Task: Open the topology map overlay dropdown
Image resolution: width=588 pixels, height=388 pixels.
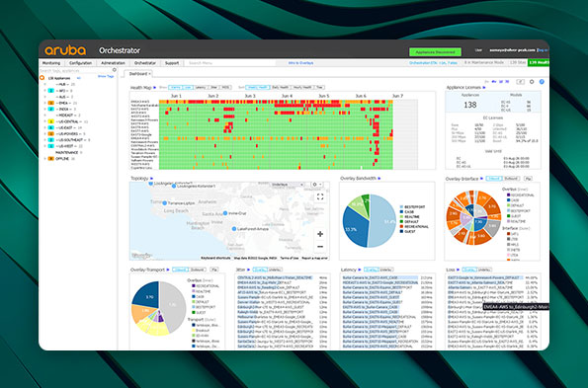Action: pyautogui.click(x=288, y=185)
